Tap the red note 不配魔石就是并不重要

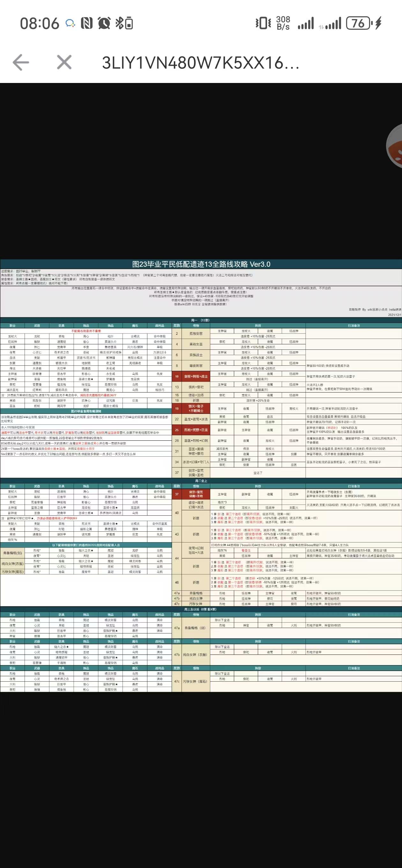tap(86, 331)
